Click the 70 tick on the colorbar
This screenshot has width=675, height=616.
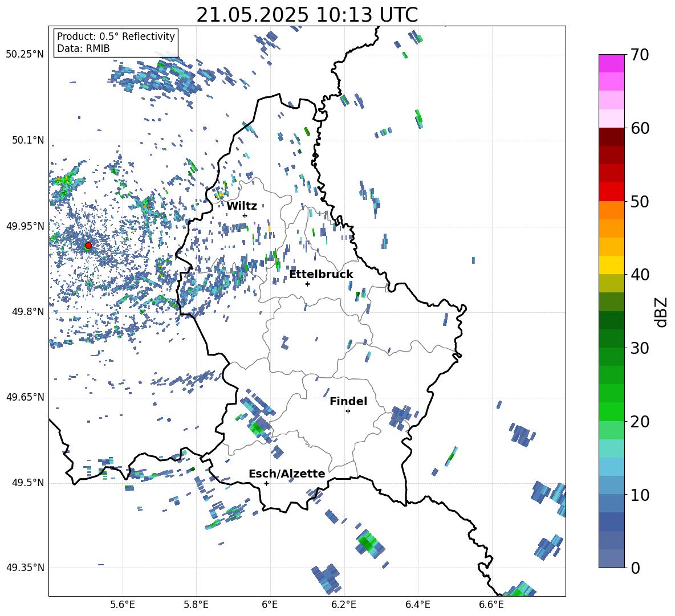[x=640, y=55]
